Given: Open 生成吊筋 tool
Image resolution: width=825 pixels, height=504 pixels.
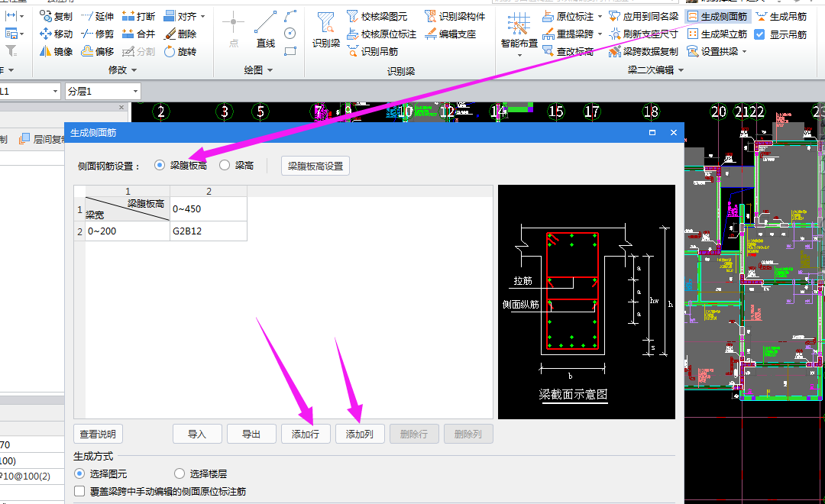Looking at the screenshot, I should [781, 16].
